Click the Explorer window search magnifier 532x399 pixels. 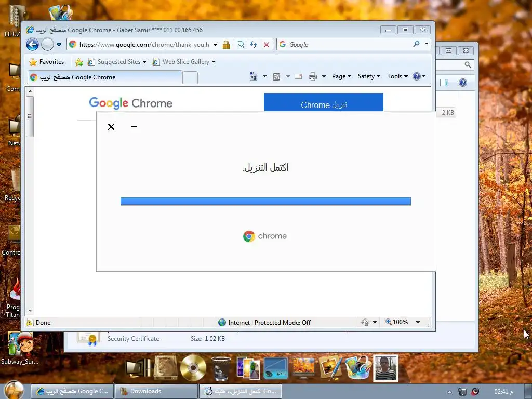pos(468,64)
